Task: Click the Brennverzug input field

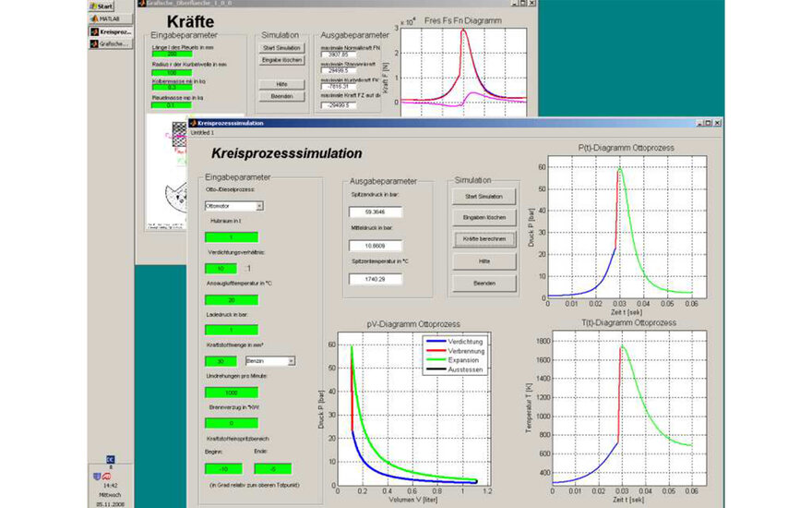Action: pos(232,423)
